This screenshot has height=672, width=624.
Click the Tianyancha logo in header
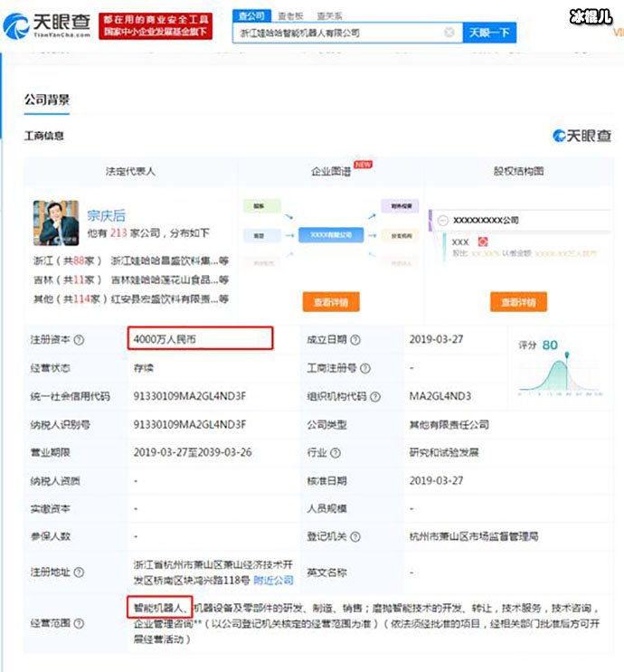click(47, 25)
